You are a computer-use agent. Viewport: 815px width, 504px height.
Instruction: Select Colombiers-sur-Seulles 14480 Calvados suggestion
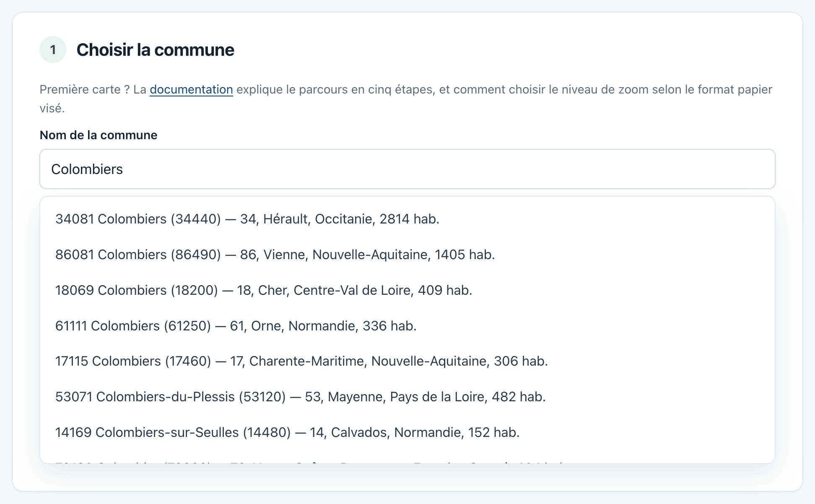(407, 432)
